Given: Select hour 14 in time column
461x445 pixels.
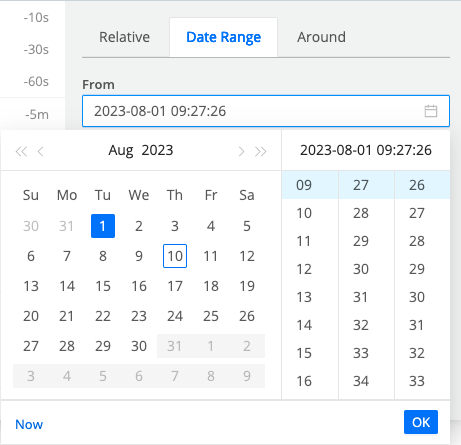Looking at the screenshot, I should 310,325.
